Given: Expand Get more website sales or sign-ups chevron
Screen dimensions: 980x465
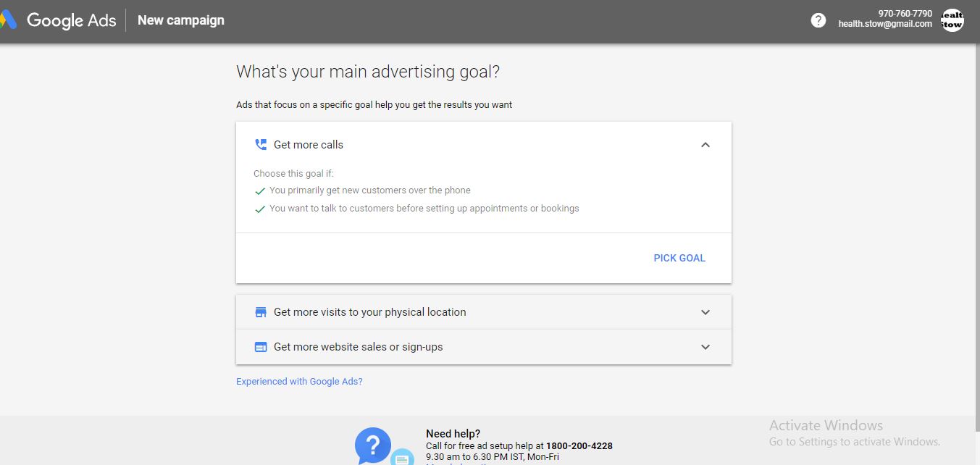Looking at the screenshot, I should point(705,347).
